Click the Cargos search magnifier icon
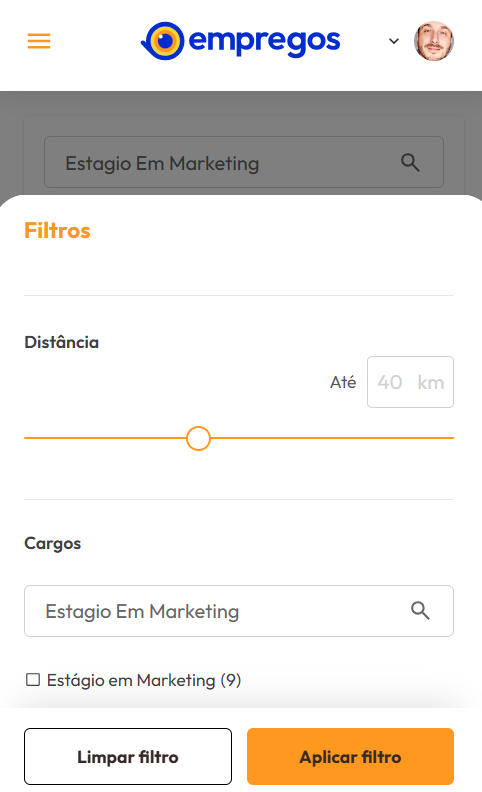Viewport: 482px width, 792px height. pos(420,611)
